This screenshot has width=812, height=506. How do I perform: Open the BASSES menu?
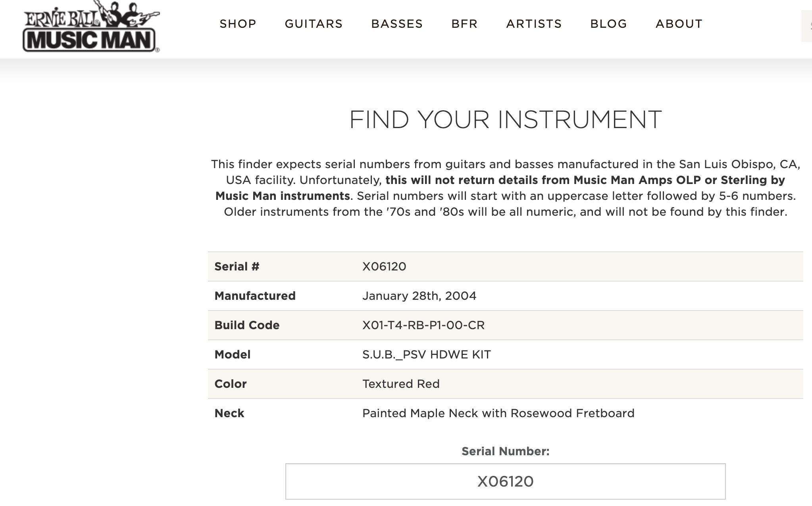coord(397,24)
